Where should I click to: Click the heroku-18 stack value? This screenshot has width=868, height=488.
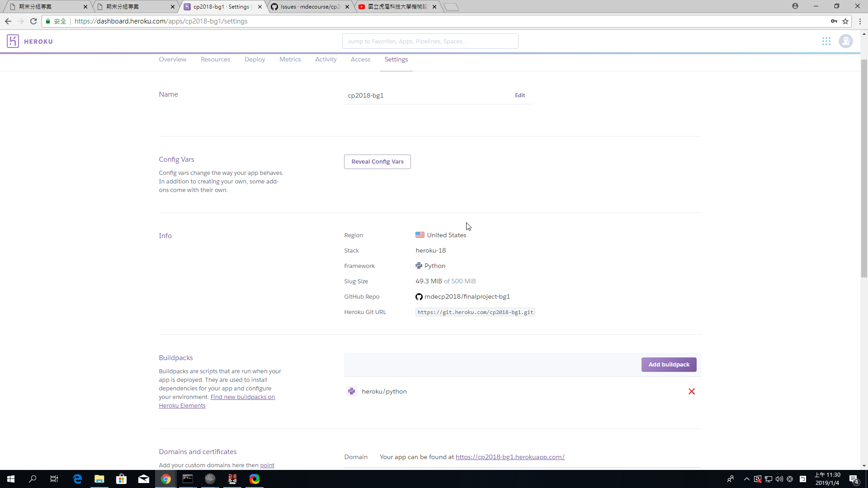click(x=430, y=250)
